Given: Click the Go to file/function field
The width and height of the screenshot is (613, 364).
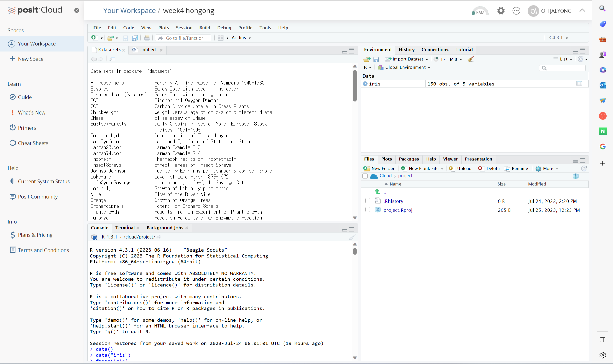Looking at the screenshot, I should 185,38.
